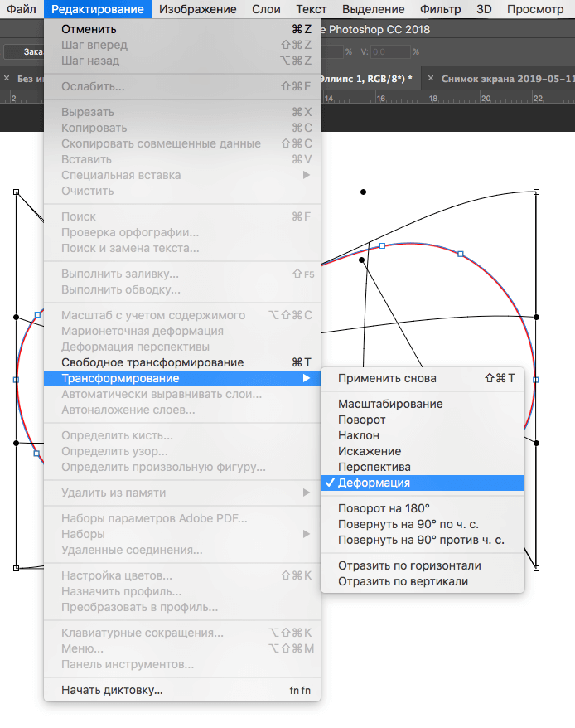Open the Фильтр menu in the menu bar
575x728 pixels.
click(x=440, y=9)
